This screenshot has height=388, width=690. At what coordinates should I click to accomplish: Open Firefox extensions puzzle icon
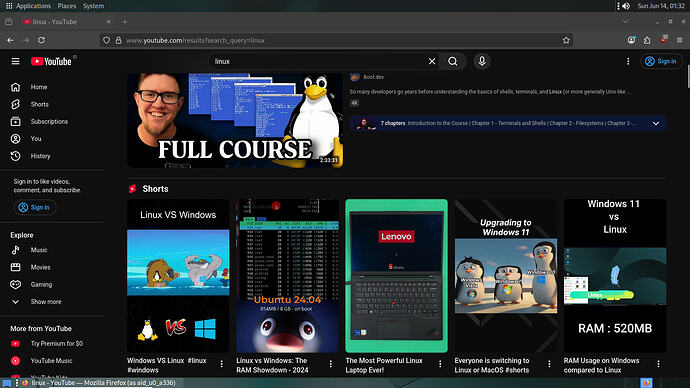647,40
